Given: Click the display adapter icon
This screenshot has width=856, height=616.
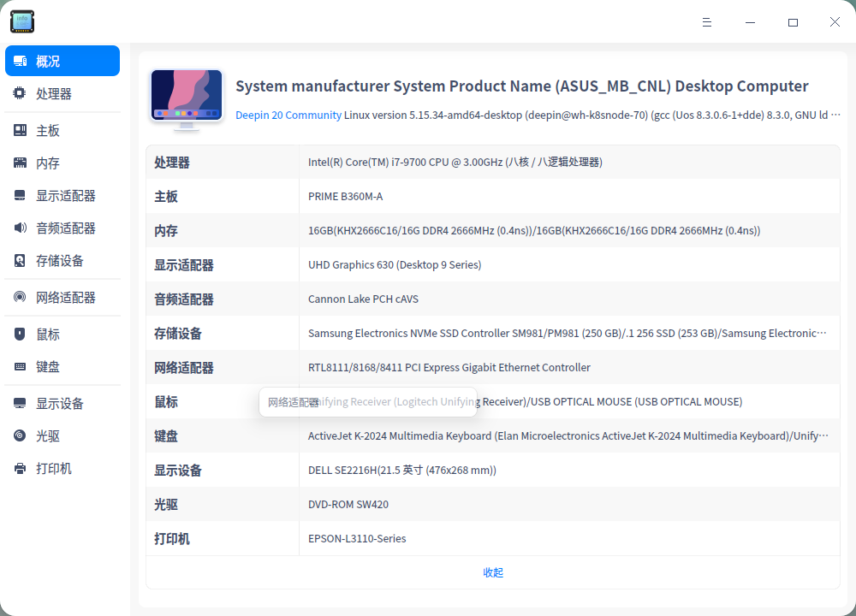Looking at the screenshot, I should pyautogui.click(x=20, y=195).
